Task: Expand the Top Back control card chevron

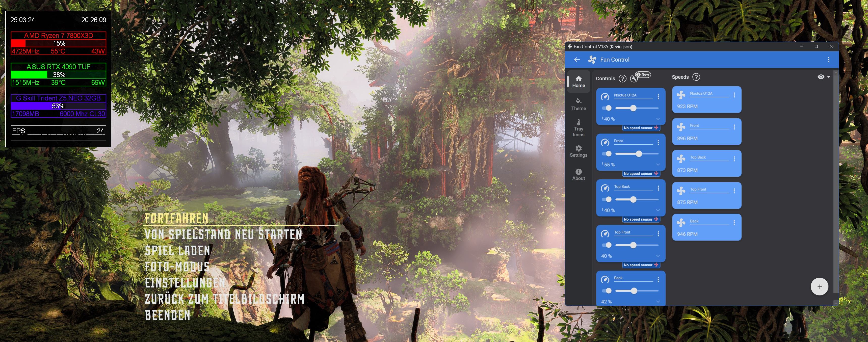Action: pyautogui.click(x=658, y=210)
